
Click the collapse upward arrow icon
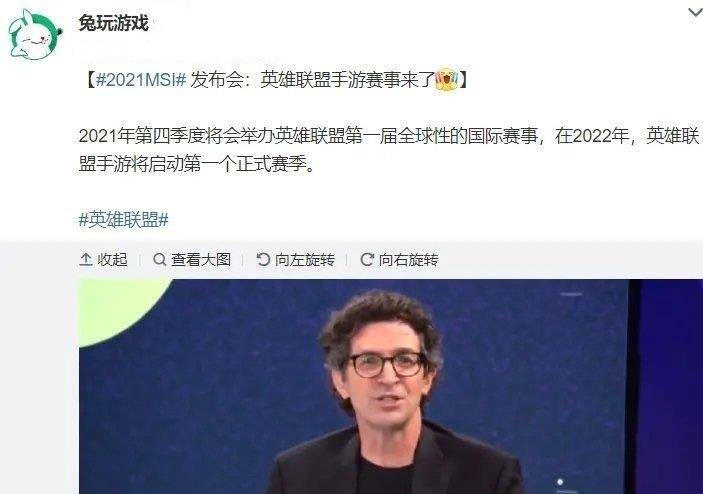[x=86, y=260]
